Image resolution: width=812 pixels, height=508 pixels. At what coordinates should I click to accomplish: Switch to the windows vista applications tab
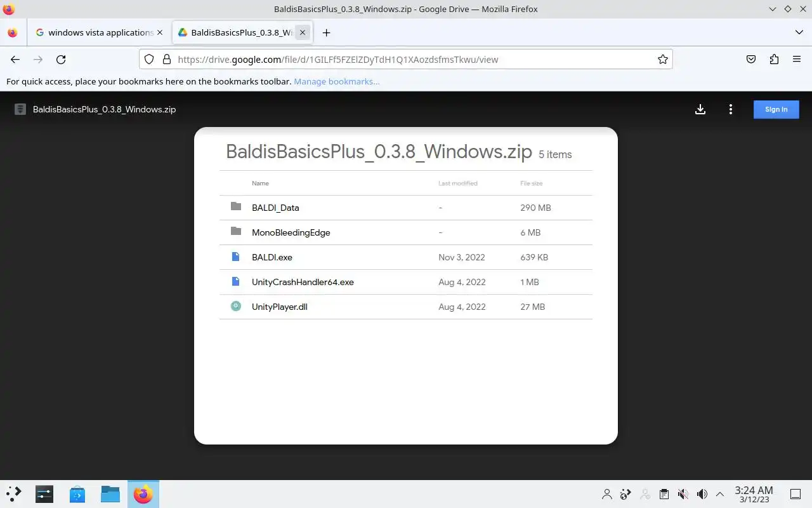click(100, 32)
